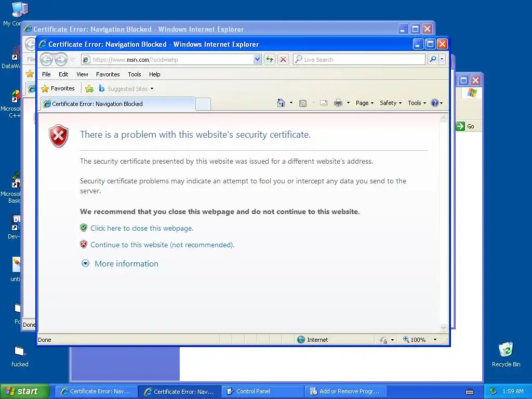Select the Certificate Error: Navigation Blocked tab
Viewport: 532px width, 399px height.
point(118,104)
